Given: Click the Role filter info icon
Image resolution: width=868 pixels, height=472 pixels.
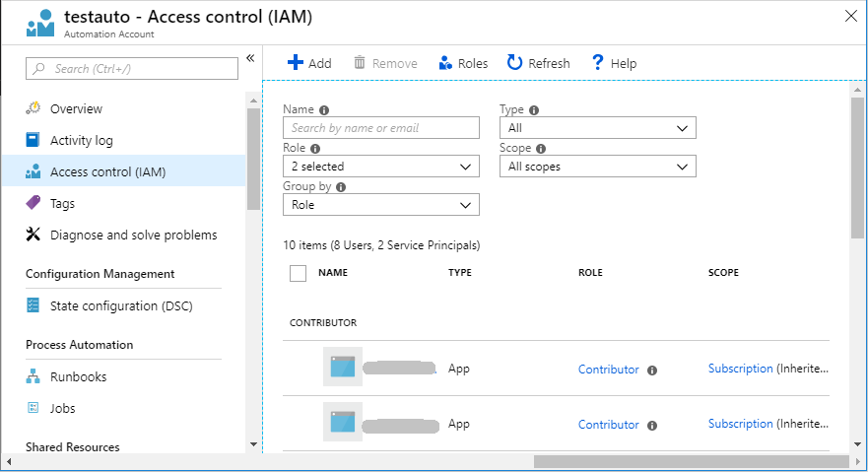Looking at the screenshot, I should [x=315, y=148].
